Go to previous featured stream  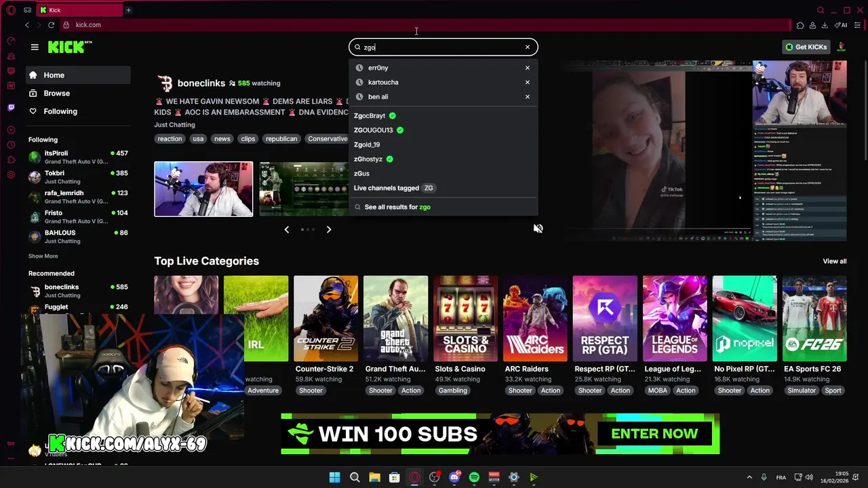[x=287, y=230]
